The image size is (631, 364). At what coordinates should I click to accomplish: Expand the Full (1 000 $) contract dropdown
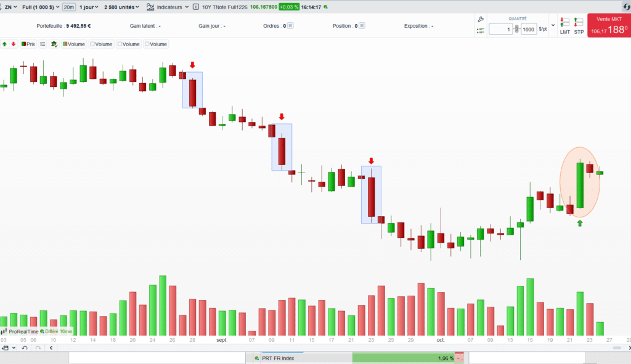pos(41,7)
